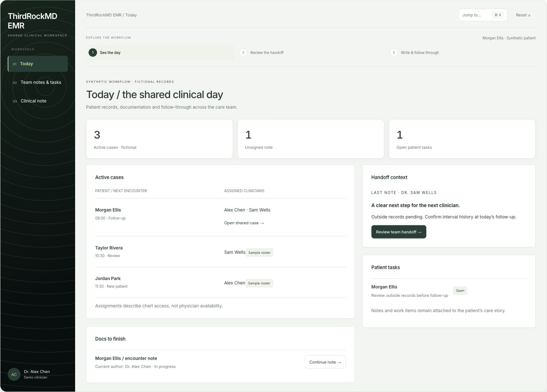The height and width of the screenshot is (392, 547).
Task: Open shared case link for Morgan Ellis
Action: tap(244, 223)
